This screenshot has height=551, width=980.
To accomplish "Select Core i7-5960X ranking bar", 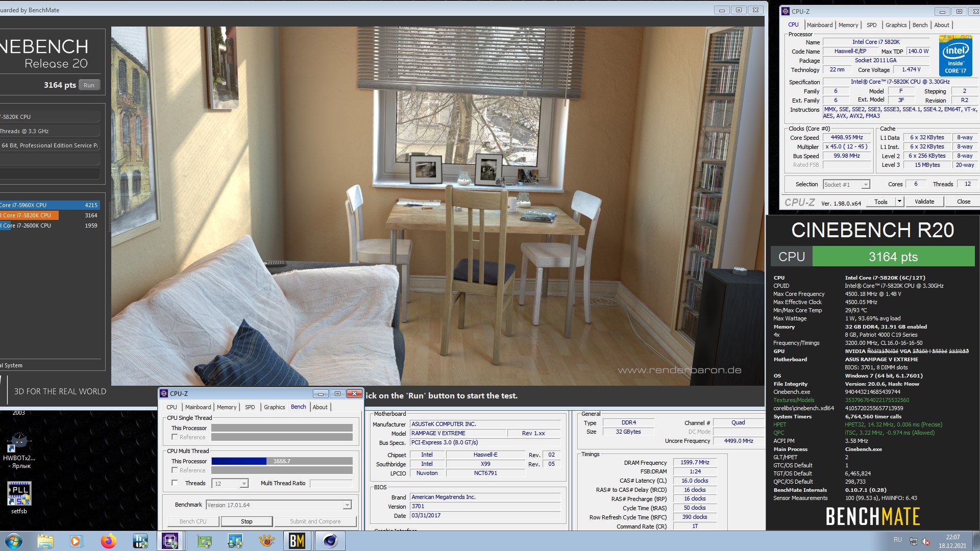I will (x=50, y=205).
